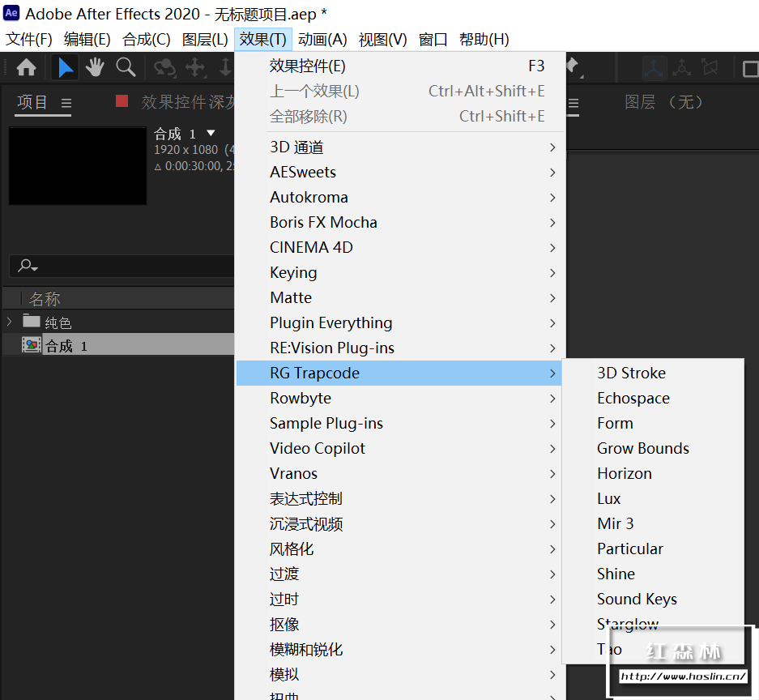Open composition panel hamburger menu
Screen dimensions: 759x700
click(574, 103)
